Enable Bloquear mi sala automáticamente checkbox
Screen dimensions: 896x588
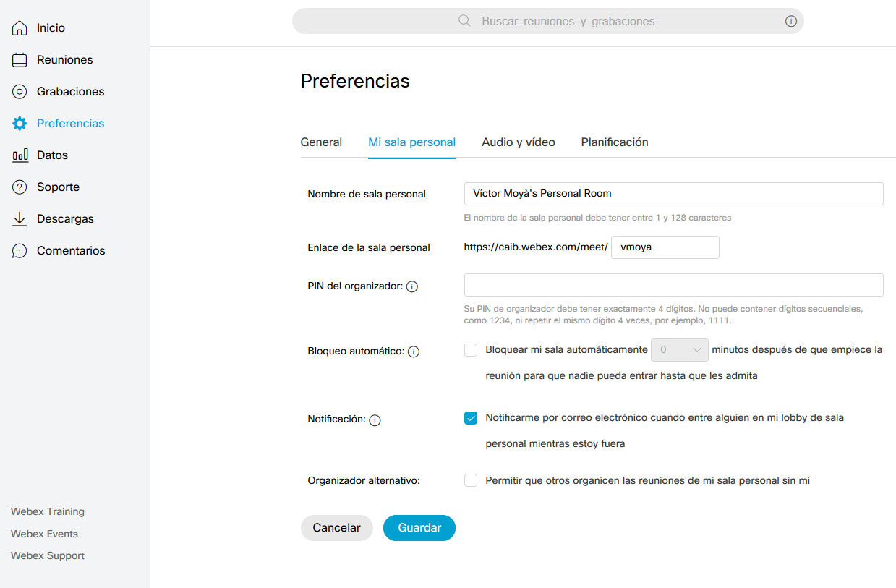pyautogui.click(x=471, y=350)
